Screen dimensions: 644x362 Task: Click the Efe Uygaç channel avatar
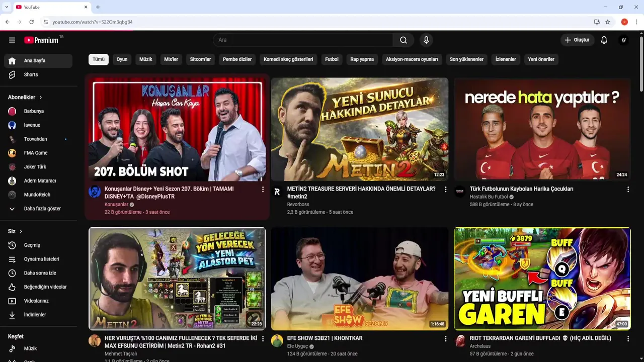277,341
